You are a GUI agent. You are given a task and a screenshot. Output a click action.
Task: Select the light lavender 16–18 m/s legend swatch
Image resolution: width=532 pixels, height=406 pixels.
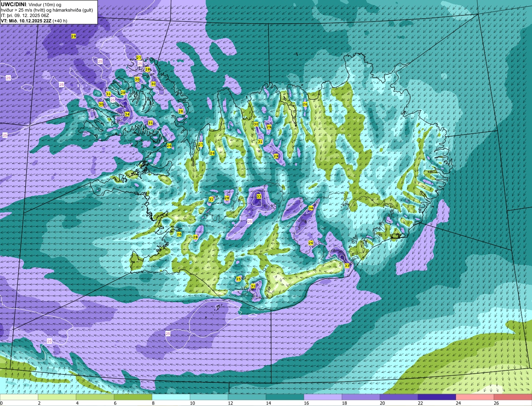point(323,397)
